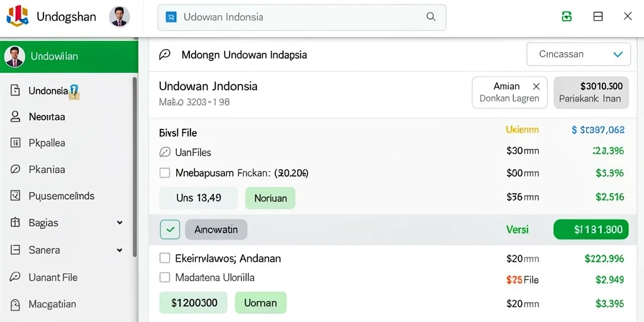Viewport: 644px width, 322px height.
Task: Click the leaf icon beside Uanant File
Action: 15,277
